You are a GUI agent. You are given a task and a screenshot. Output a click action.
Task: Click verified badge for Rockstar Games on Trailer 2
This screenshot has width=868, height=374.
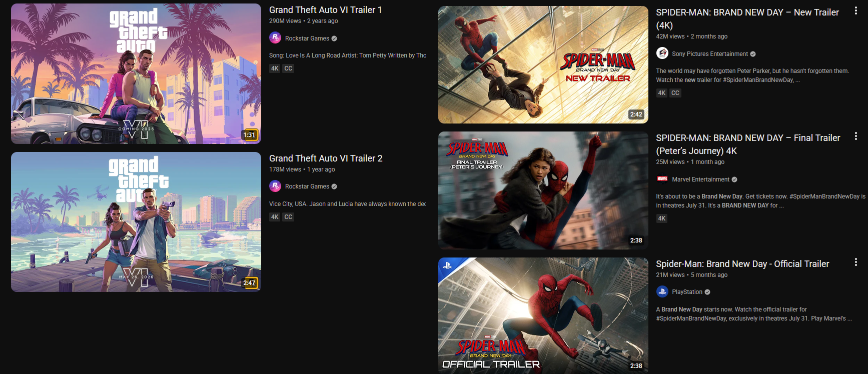click(334, 186)
